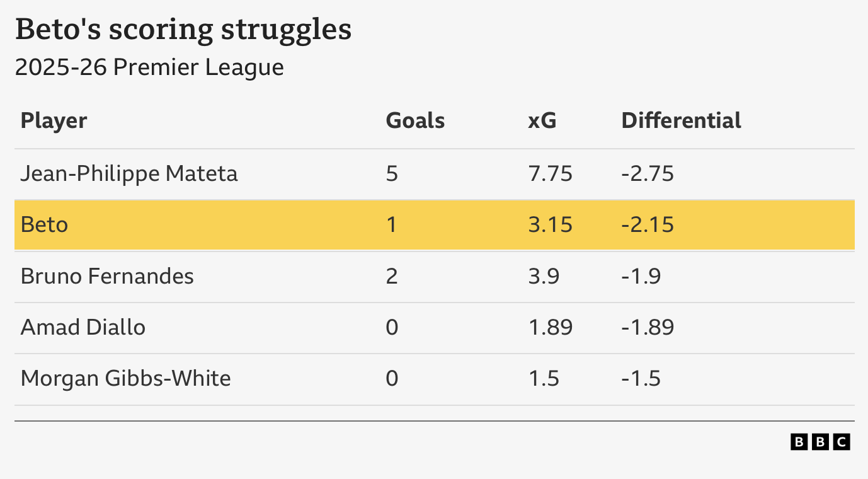Click Amad Diallo's differential -1.89

click(647, 327)
